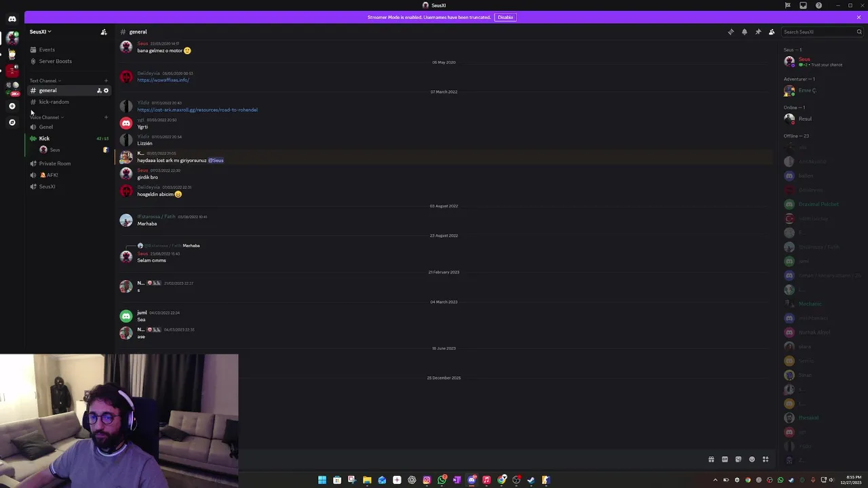
Task: Open the lost-ark.maxroll.gg road-to-rohendel link
Action: point(197,110)
